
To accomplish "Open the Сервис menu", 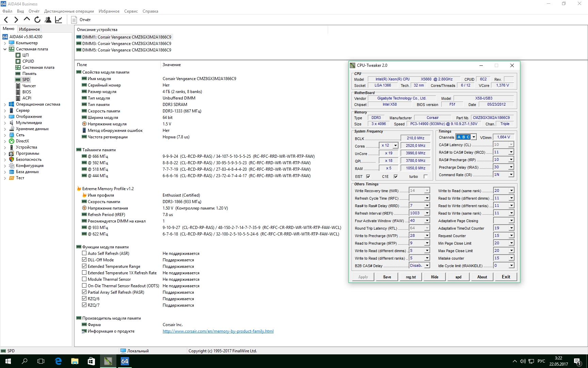I will [131, 11].
